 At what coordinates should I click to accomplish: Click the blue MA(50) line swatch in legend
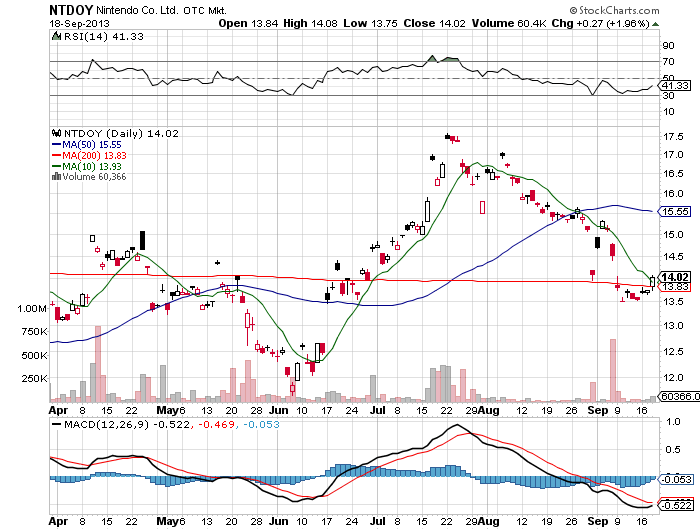click(x=56, y=144)
